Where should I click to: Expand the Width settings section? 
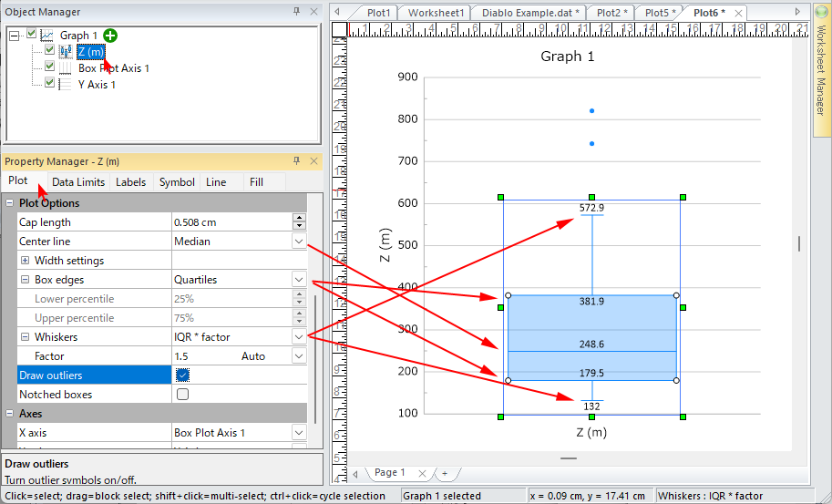[25, 261]
